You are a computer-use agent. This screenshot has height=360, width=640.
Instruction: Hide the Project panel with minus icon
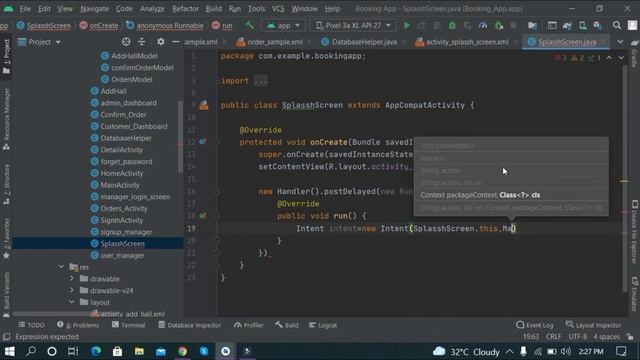point(176,42)
